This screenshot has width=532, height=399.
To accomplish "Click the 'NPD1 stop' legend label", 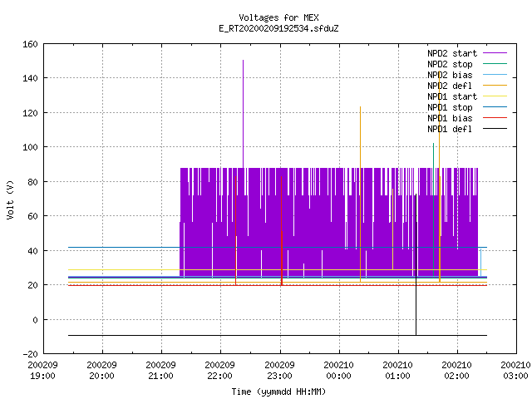I will (x=450, y=107).
